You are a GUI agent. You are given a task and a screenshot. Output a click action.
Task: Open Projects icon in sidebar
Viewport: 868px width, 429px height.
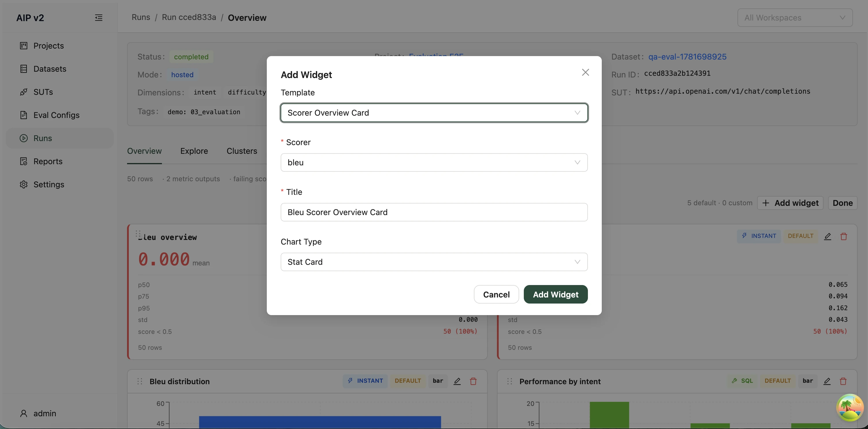click(24, 46)
